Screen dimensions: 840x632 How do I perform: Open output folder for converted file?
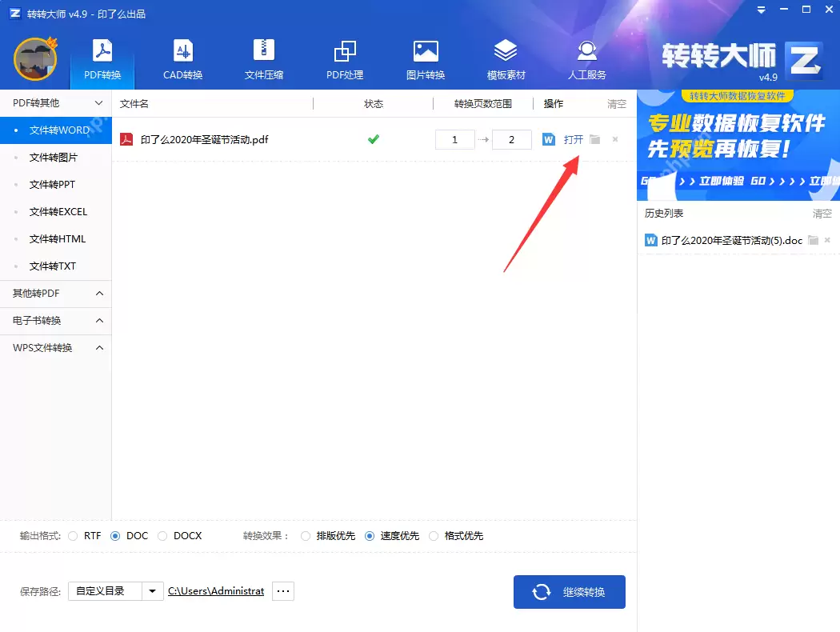tap(594, 139)
